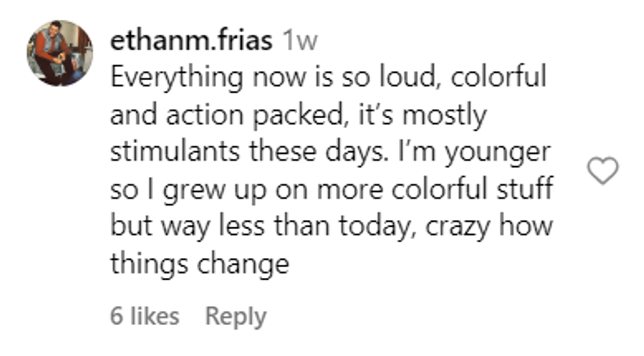Click the word "younger" in the comment
Viewport: 644px width, 356px height.
(497, 152)
